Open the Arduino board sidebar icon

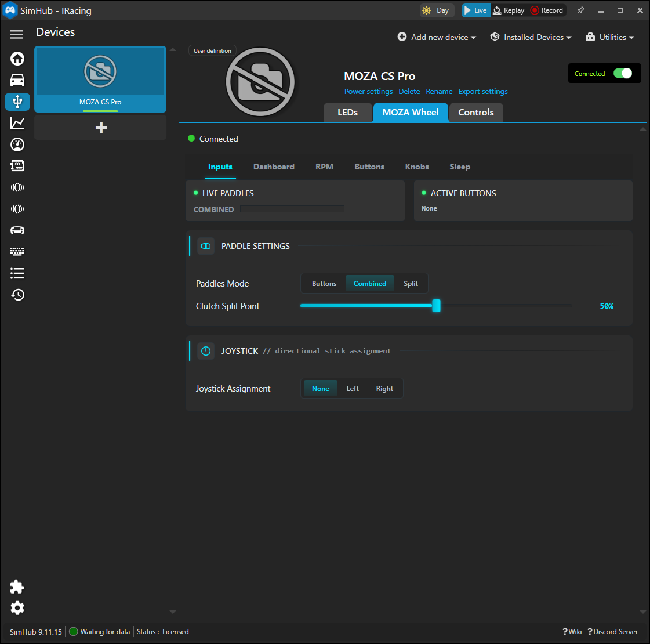17,166
